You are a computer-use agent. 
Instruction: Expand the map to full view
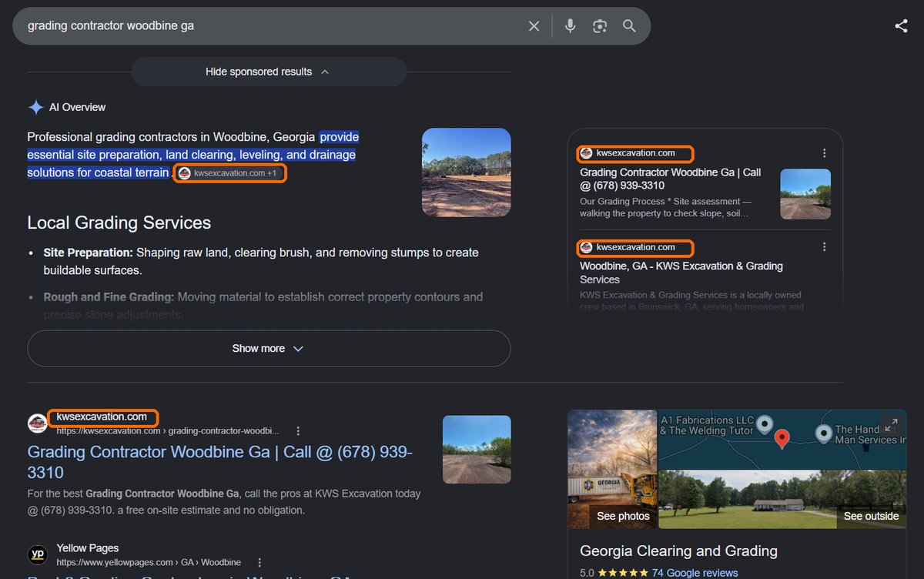tap(890, 425)
